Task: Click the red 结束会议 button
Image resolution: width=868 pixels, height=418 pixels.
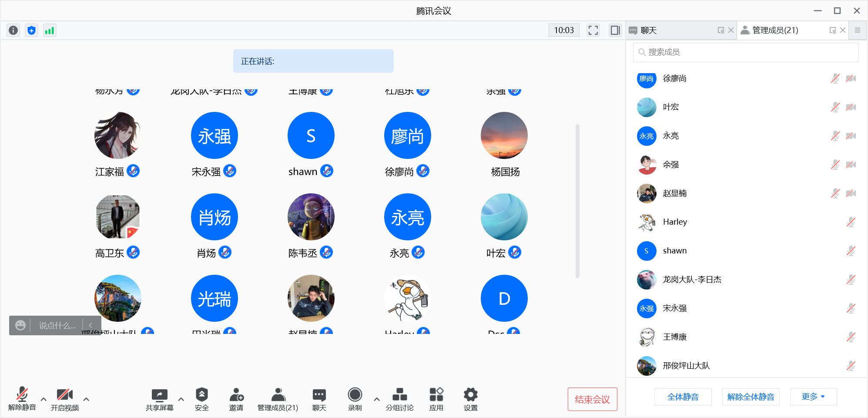Action: pos(592,399)
